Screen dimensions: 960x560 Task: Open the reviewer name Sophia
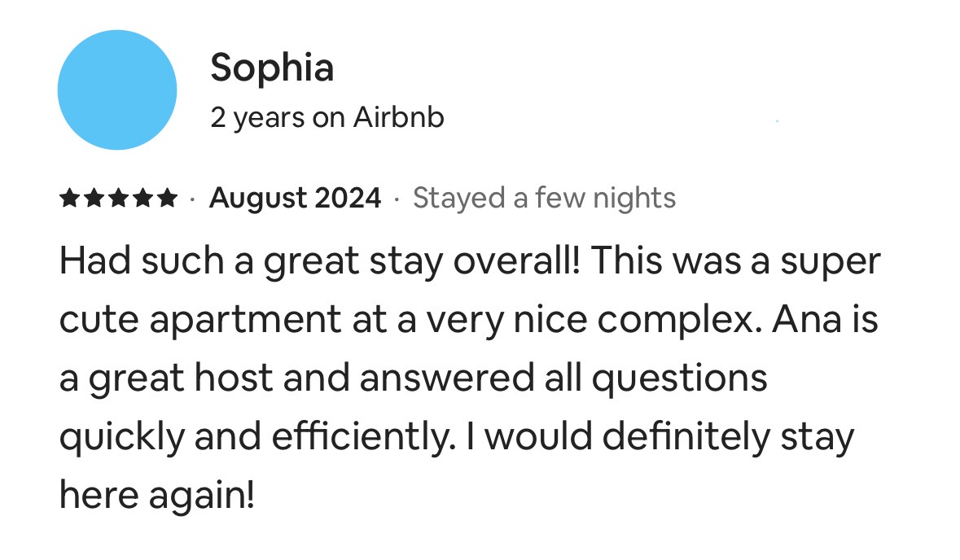pos(273,68)
